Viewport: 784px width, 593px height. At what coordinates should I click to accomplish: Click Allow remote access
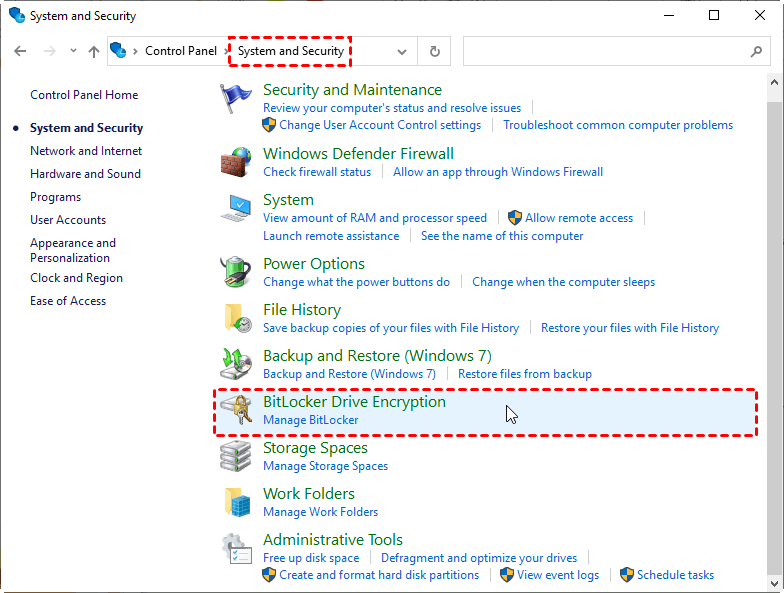click(x=579, y=218)
